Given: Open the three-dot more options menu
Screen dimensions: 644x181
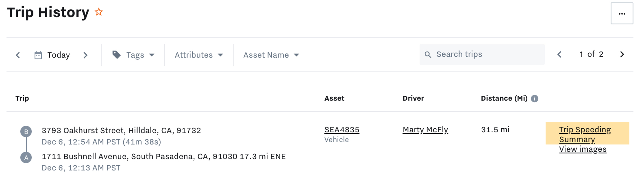Looking at the screenshot, I should [x=622, y=13].
